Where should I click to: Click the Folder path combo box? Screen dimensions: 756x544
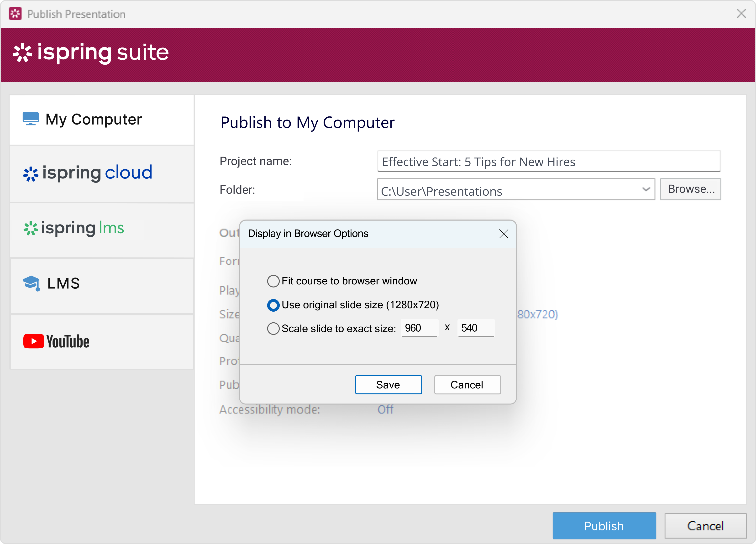pos(516,189)
